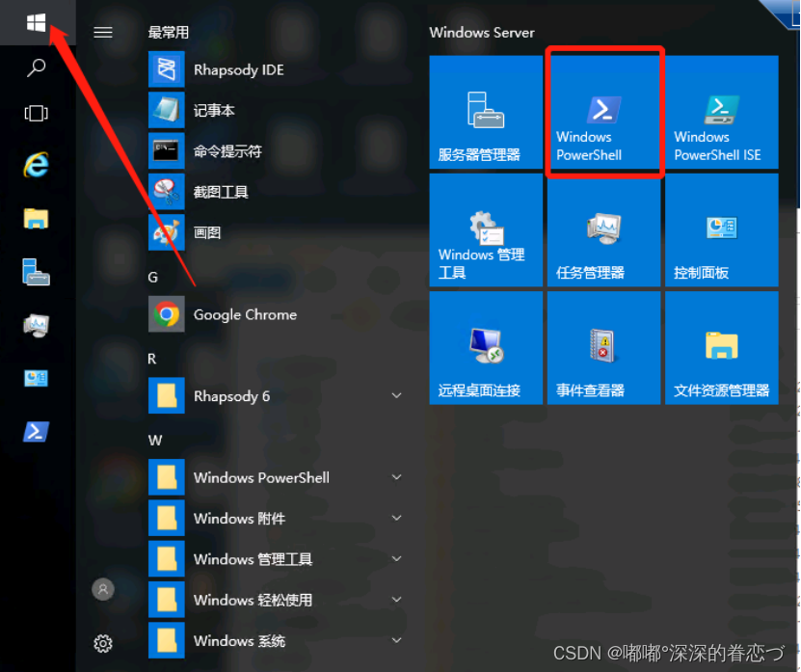Click the Start button
Image resolution: width=801 pixels, height=672 pixels.
point(37,23)
